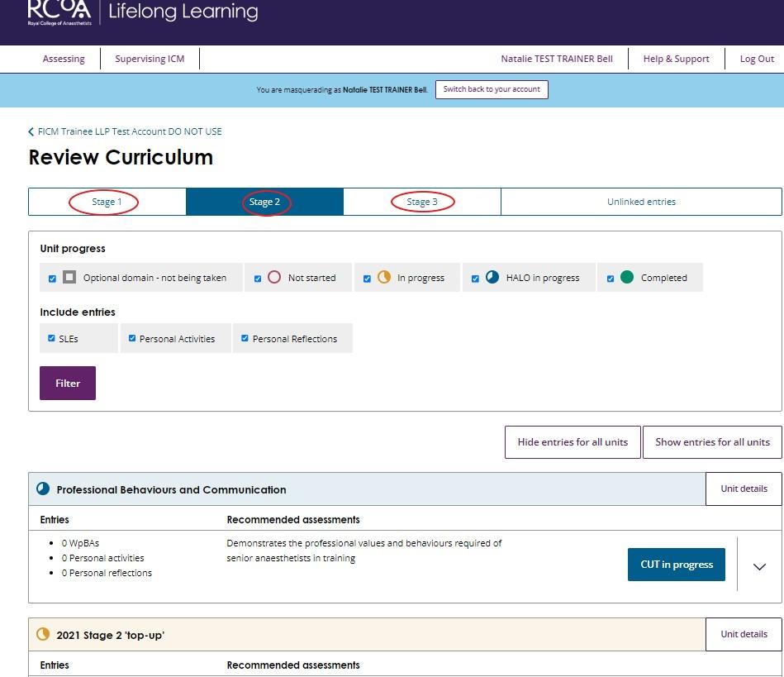Click back chevron beside FICM Trainee link
The image size is (784, 677).
pyautogui.click(x=31, y=131)
